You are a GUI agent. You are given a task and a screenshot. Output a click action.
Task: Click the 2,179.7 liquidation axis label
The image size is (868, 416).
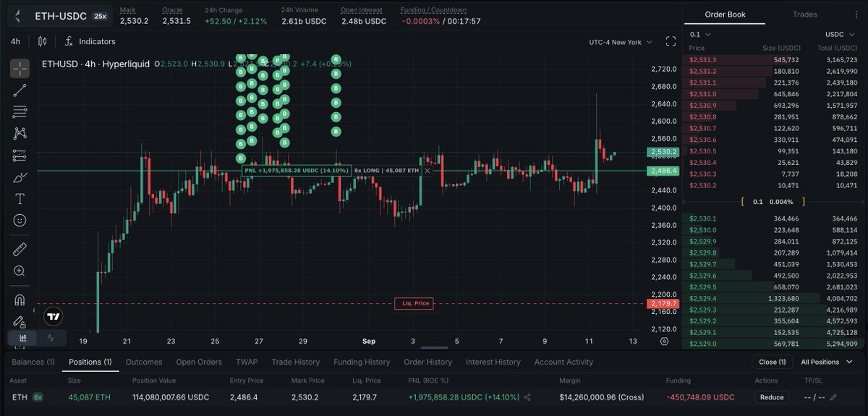(664, 304)
